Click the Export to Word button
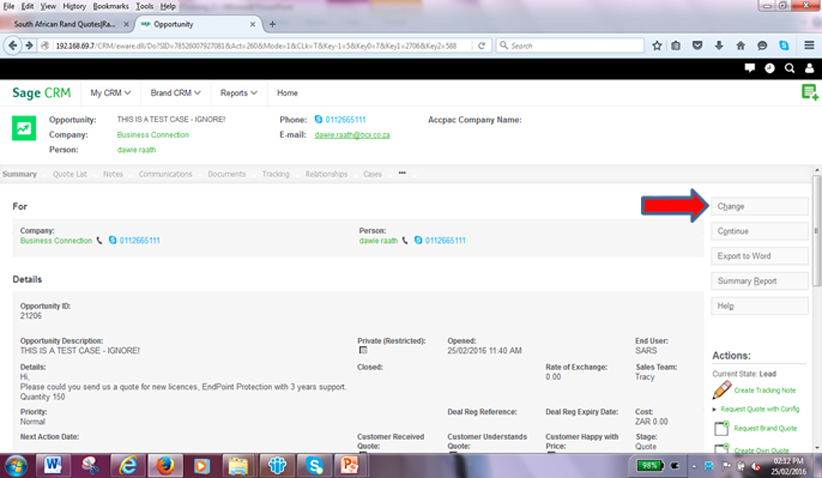Image resolution: width=822 pixels, height=478 pixels. pos(760,256)
